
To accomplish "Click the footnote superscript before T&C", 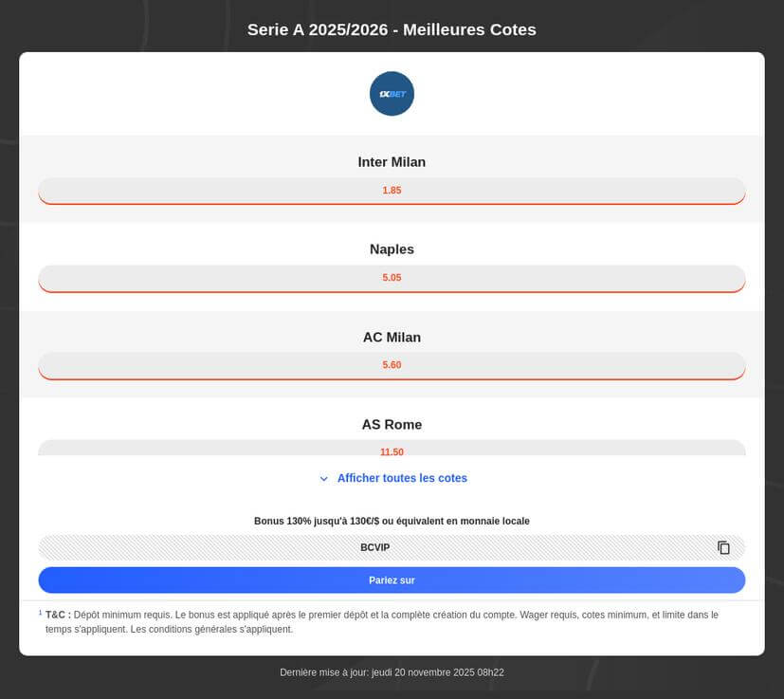I will coord(41,613).
